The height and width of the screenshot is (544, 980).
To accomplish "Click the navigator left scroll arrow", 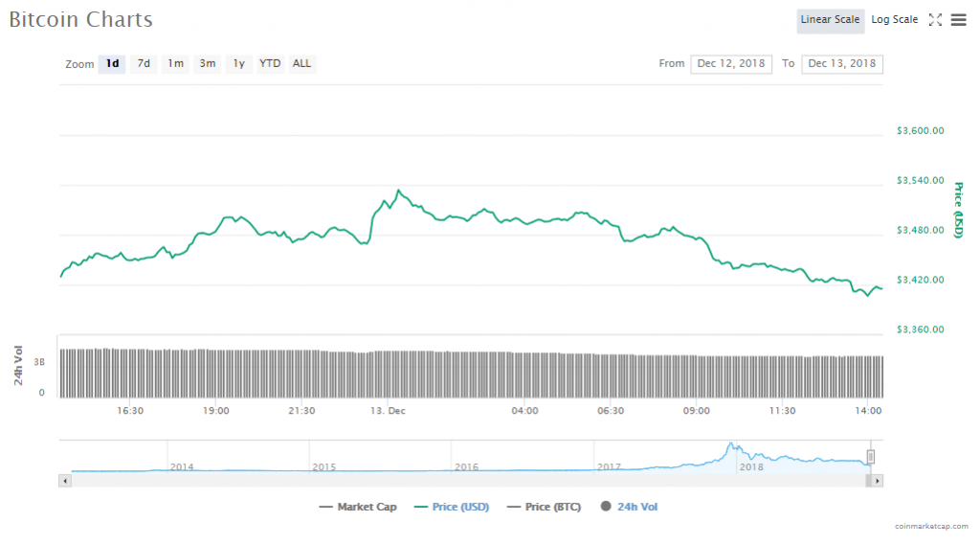I will 65,480.
